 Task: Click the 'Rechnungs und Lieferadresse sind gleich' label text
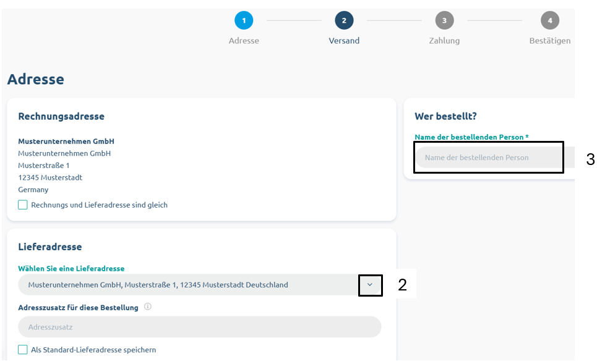100,205
